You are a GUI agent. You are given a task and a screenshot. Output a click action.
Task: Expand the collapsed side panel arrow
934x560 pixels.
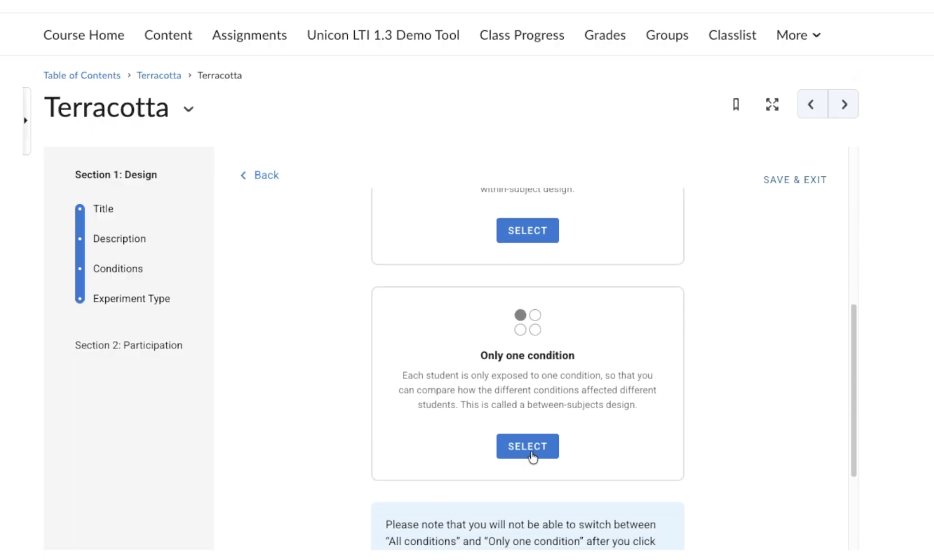click(26, 120)
